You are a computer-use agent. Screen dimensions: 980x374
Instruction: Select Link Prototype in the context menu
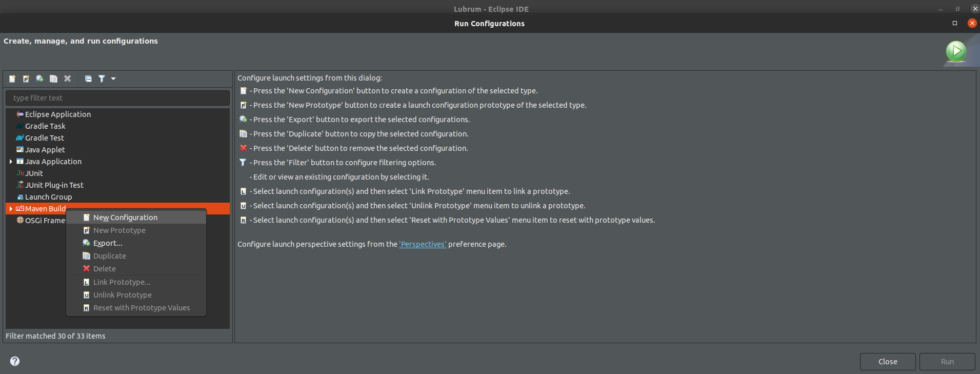122,282
